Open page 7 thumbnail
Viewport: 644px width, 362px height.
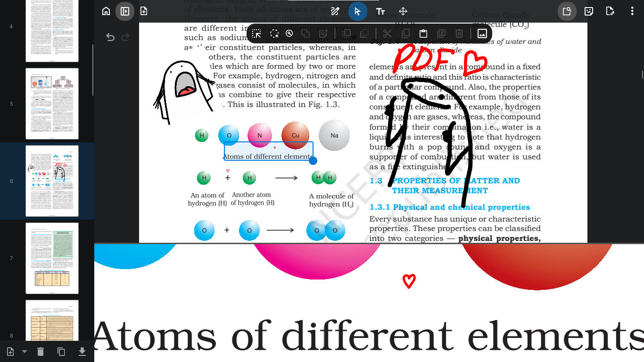pyautogui.click(x=52, y=258)
